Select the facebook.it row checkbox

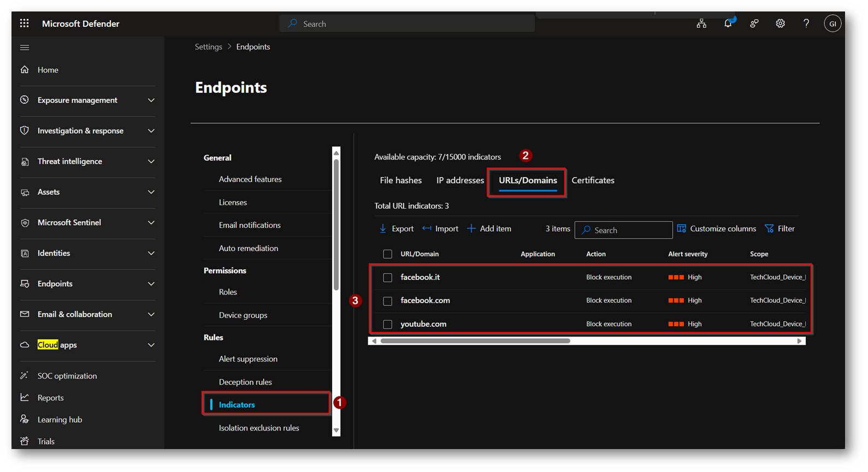387,278
